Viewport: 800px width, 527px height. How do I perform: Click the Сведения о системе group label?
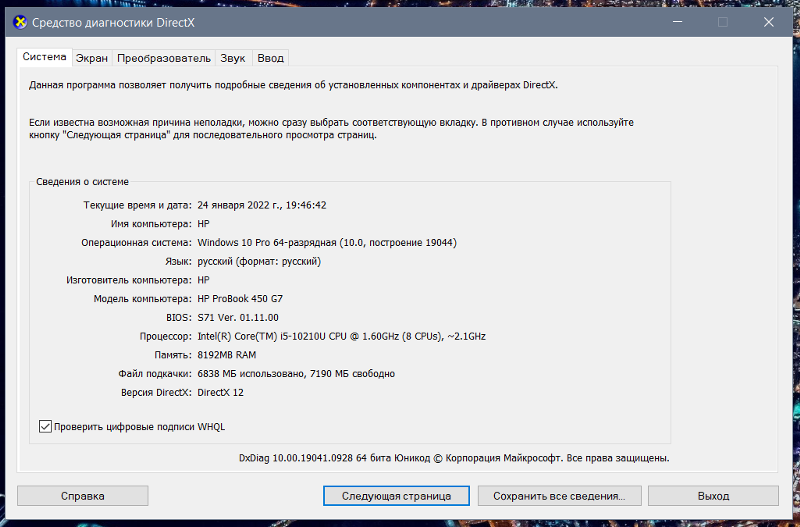(82, 182)
